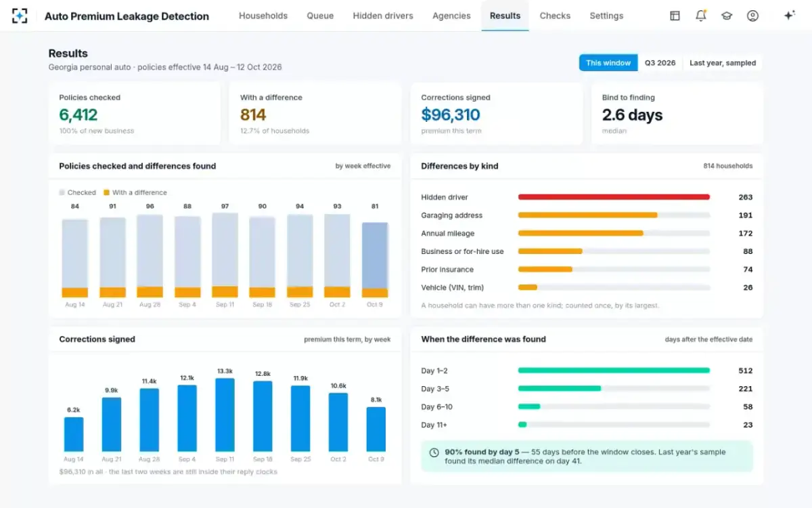
Task: Click the 263 count for Hidden driver
Action: click(x=745, y=197)
